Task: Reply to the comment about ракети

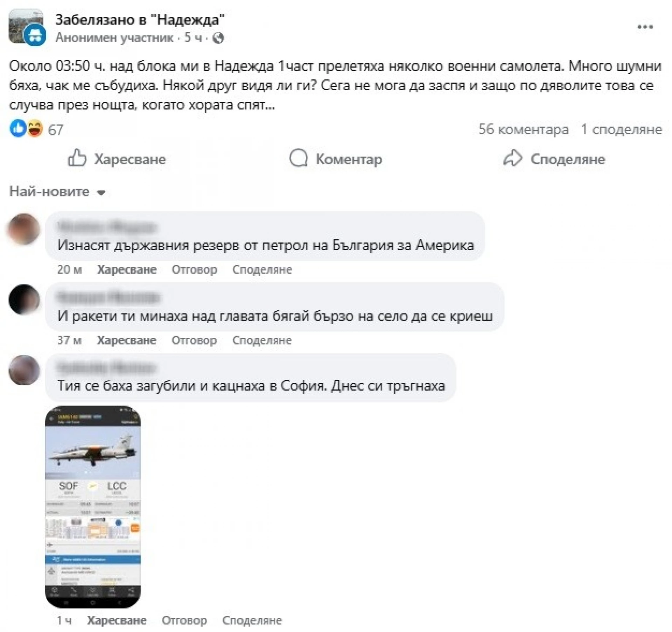Action: pos(194,340)
